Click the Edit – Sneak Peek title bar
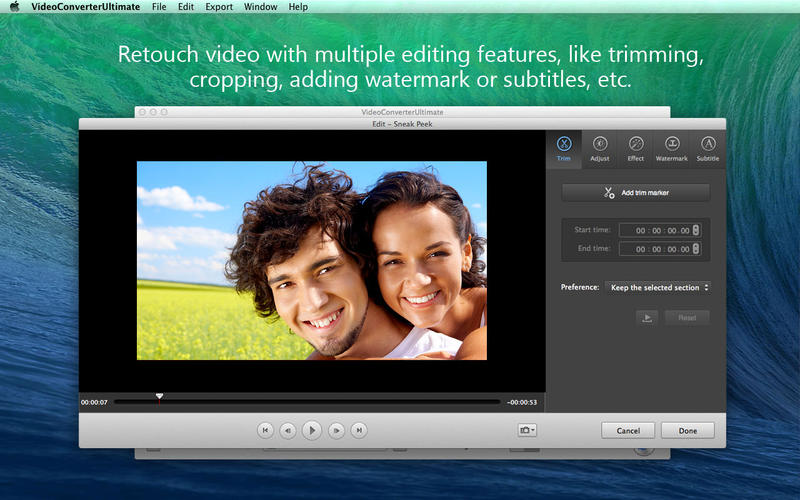800x500 pixels. click(402, 124)
